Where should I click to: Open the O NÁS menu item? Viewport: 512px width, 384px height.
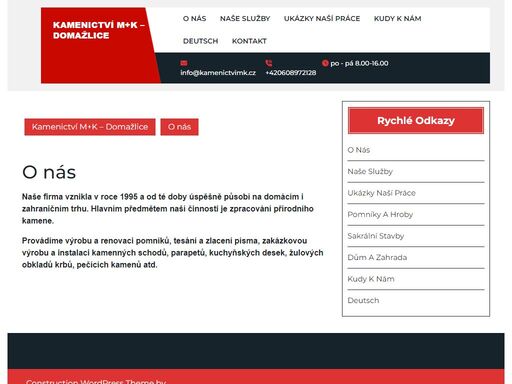point(194,19)
